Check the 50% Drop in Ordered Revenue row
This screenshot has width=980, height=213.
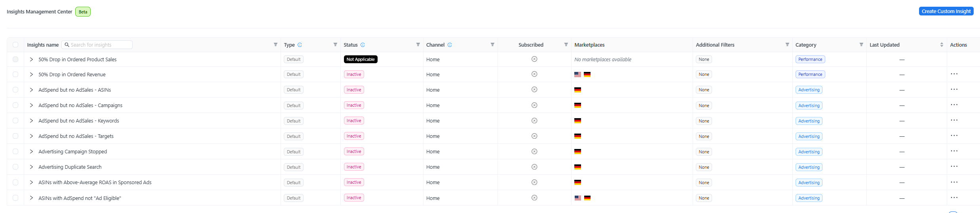point(15,74)
